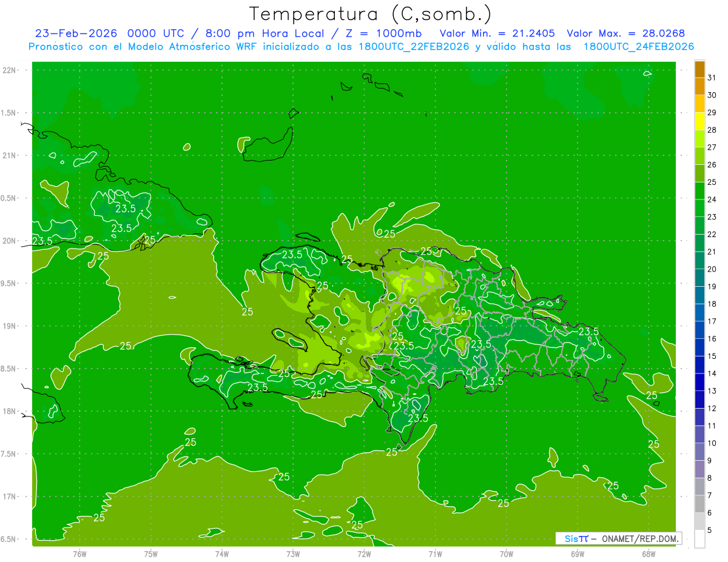Click legend color band between 20 and 21
The height and width of the screenshot is (562, 728).
click(x=699, y=260)
